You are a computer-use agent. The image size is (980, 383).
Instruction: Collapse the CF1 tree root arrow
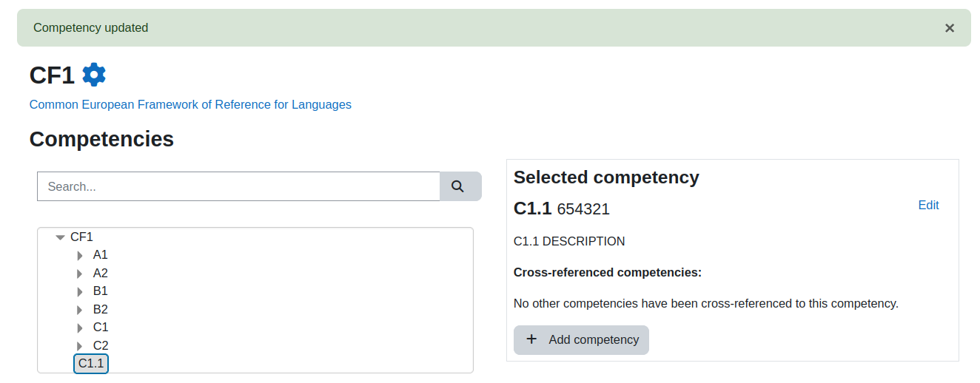pos(61,237)
